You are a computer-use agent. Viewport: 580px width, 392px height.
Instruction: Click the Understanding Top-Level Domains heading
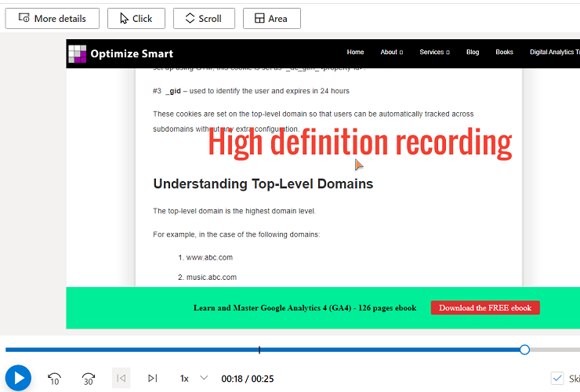[x=263, y=184]
